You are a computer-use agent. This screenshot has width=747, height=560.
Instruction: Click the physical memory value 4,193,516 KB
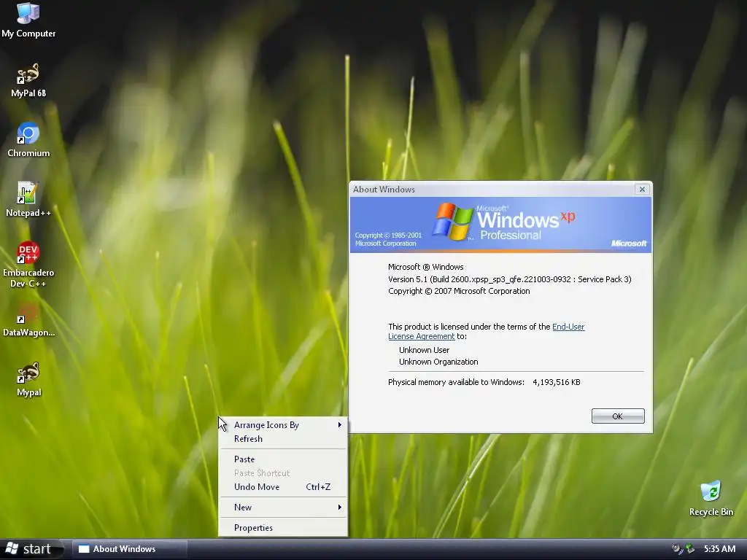tap(557, 382)
